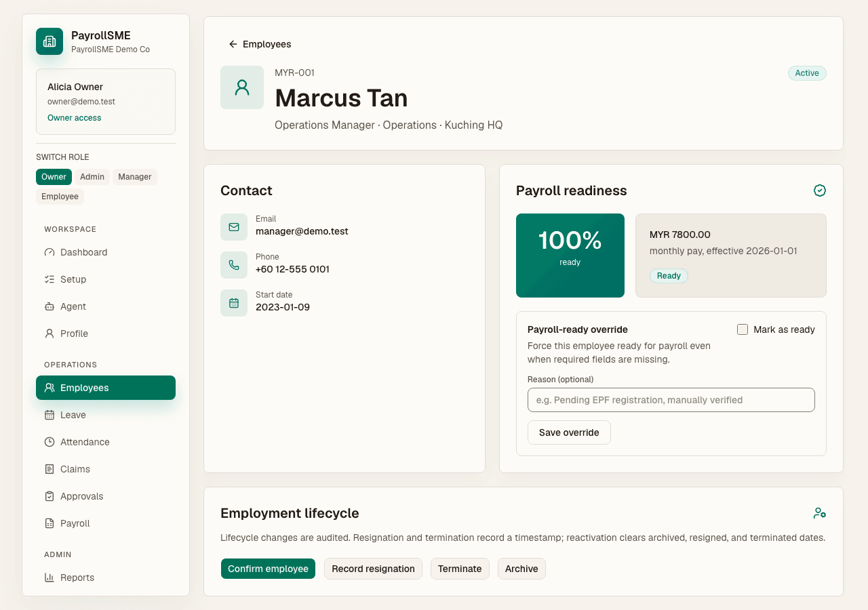Click the email envelope icon
This screenshot has height=610, width=868.
234,227
